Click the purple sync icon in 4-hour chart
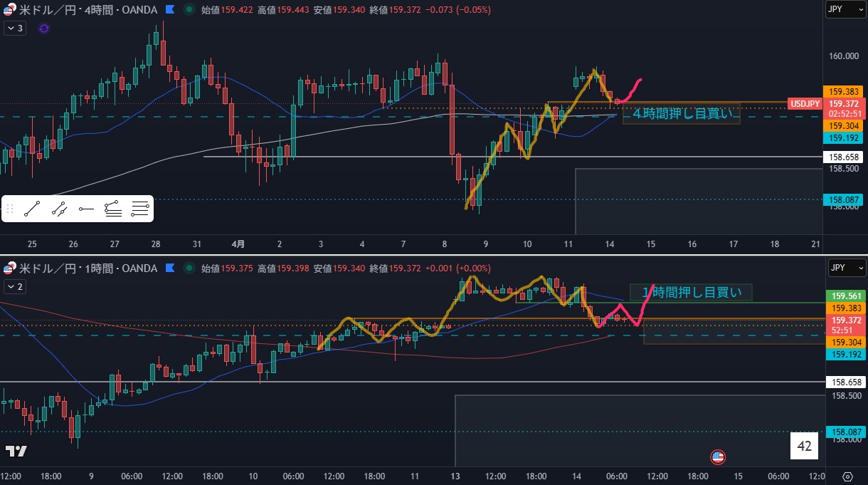Viewport: 868px width, 485px height. (x=44, y=28)
